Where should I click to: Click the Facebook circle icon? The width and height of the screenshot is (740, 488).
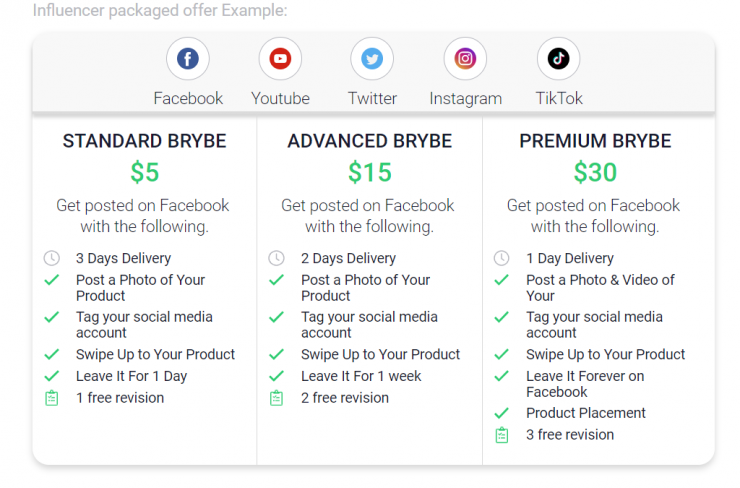tap(188, 59)
